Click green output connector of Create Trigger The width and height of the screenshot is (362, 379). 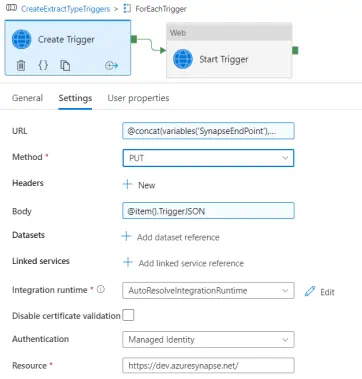134,39
